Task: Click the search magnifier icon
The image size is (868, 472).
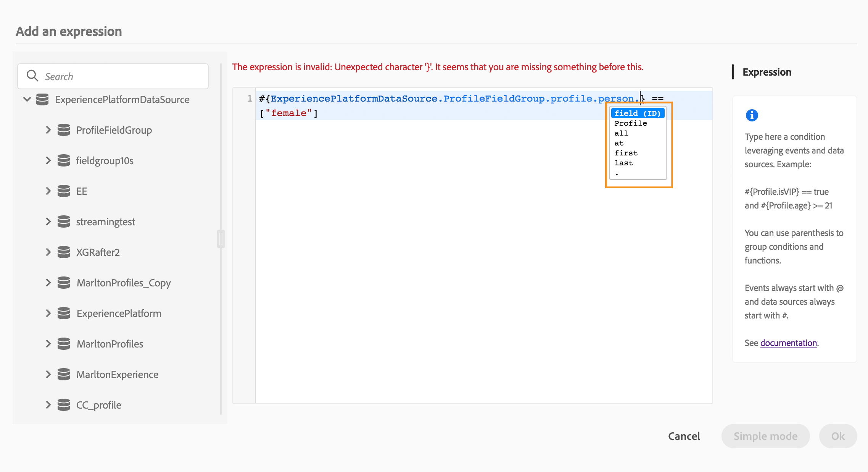Action: tap(32, 76)
